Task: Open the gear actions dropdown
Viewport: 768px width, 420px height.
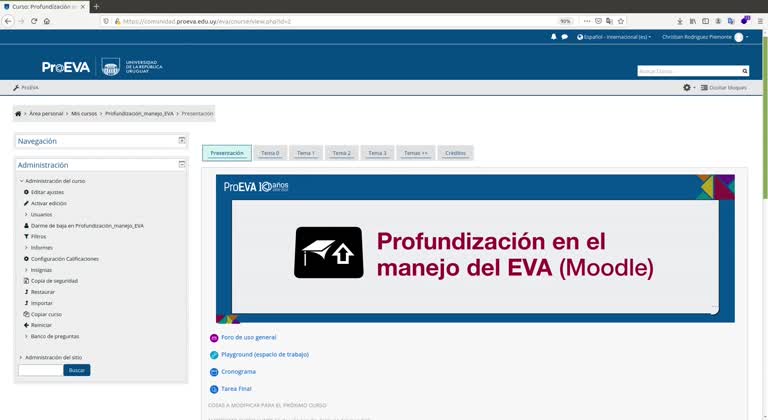Action: coord(689,88)
